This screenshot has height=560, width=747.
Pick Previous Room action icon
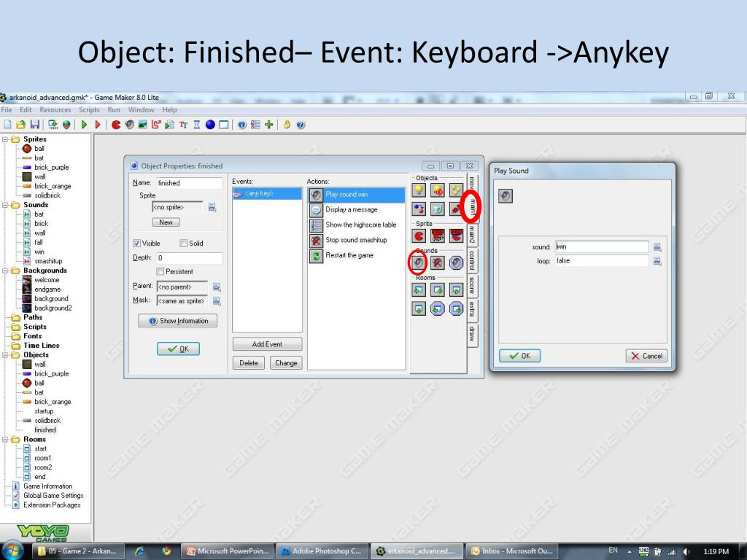(419, 289)
